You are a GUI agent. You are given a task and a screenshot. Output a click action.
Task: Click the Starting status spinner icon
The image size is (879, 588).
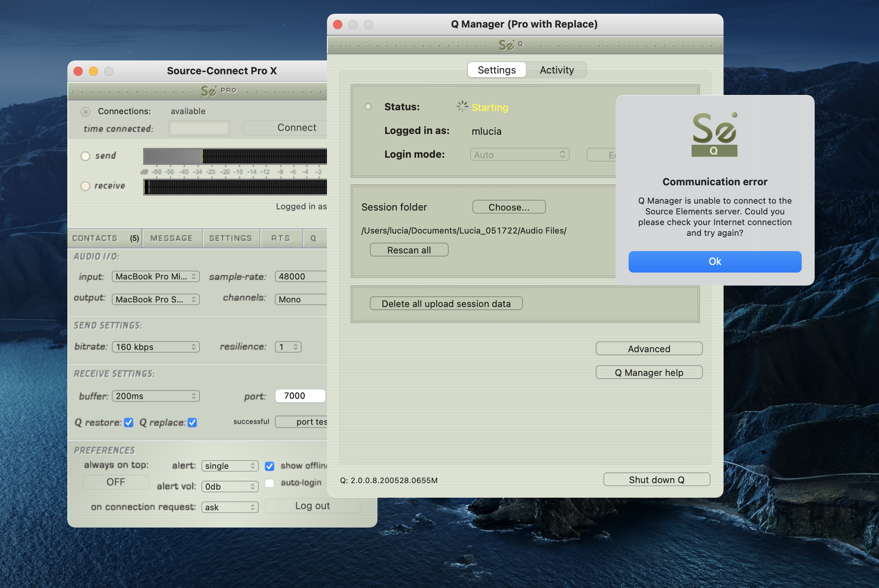[462, 107]
